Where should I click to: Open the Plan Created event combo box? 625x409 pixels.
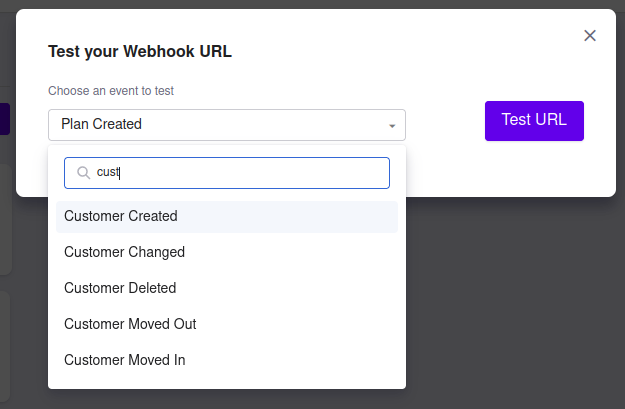click(x=226, y=125)
